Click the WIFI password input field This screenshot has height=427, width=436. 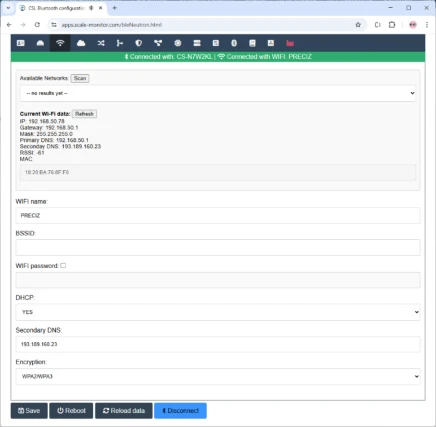[x=218, y=280]
